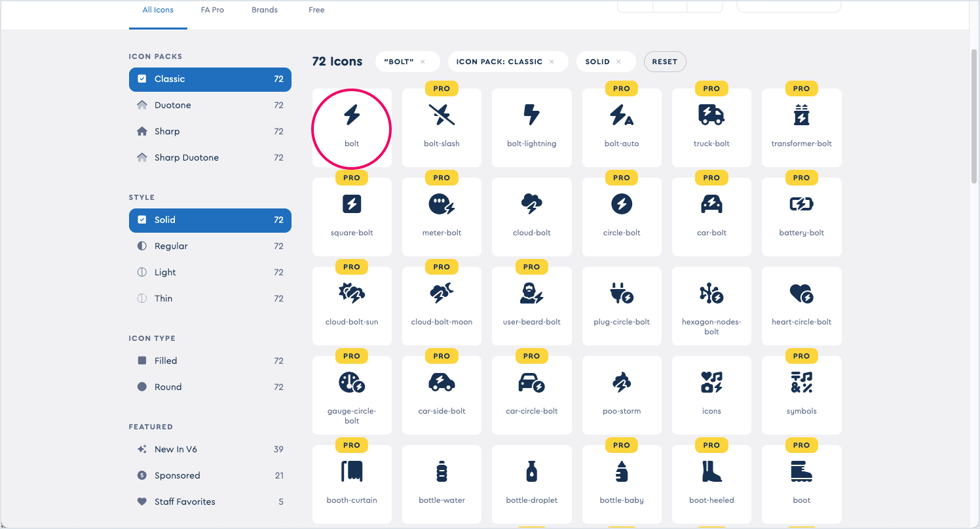
Task: Open the transformer-bolt icon
Action: [801, 127]
